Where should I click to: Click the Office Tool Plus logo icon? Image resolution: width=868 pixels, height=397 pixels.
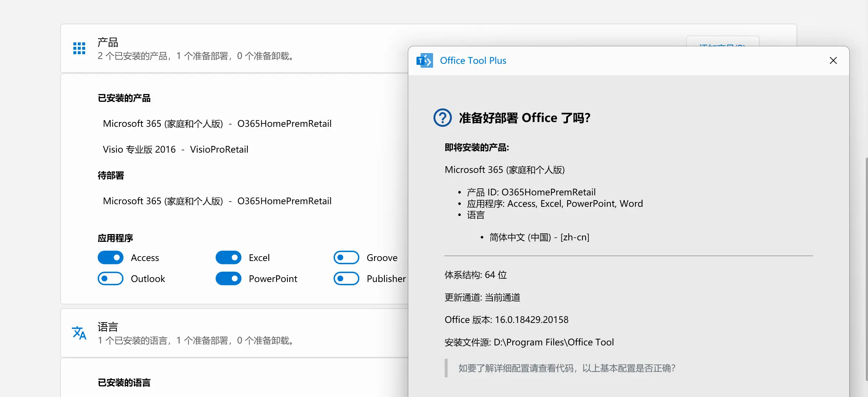click(425, 61)
